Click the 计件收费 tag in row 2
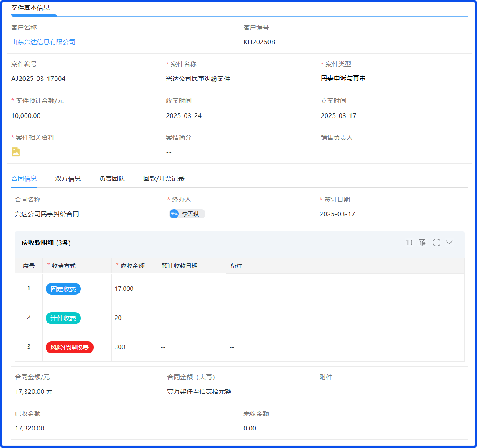Image resolution: width=477 pixels, height=448 pixels. coord(63,318)
